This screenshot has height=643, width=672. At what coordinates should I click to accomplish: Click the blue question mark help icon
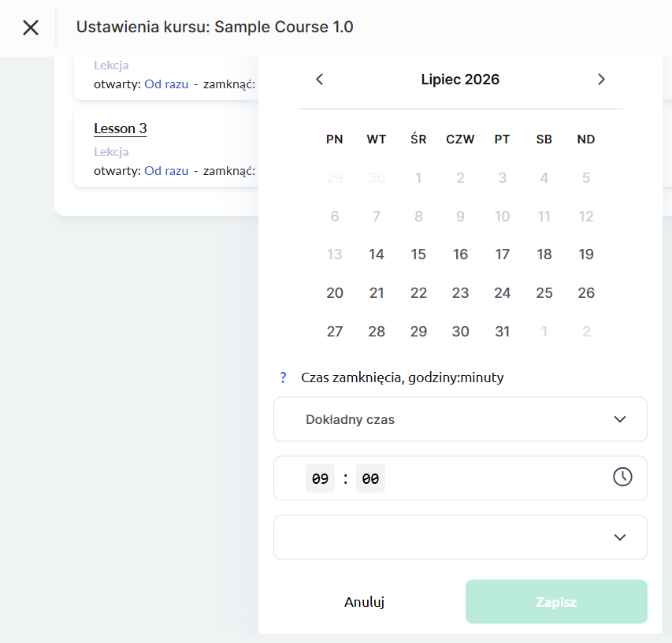(x=283, y=377)
